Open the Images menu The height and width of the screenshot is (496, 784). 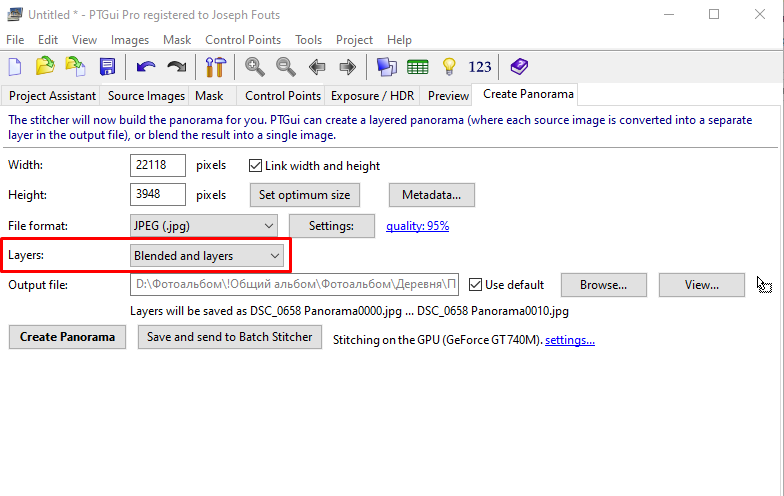[x=130, y=40]
